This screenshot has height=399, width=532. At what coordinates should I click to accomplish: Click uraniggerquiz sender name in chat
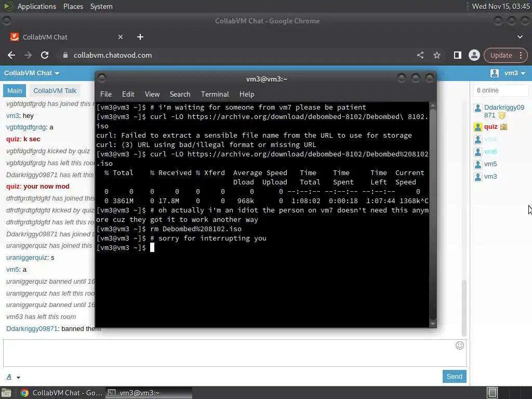26,258
